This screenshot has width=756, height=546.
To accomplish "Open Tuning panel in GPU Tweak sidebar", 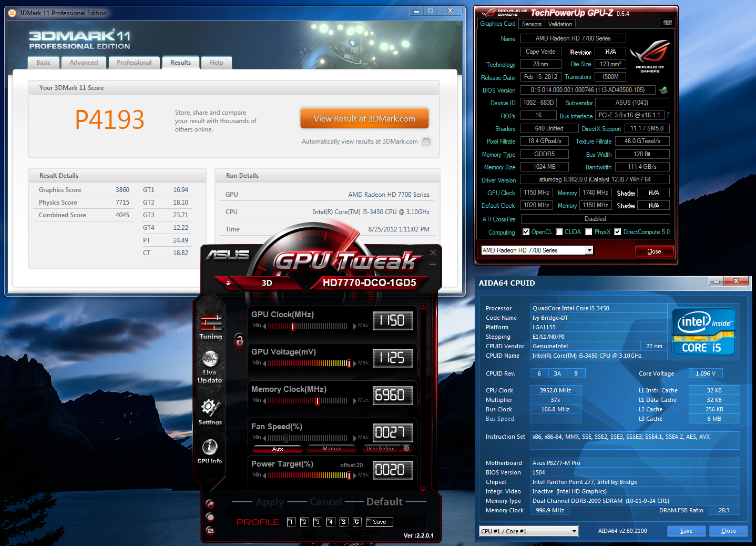I will (x=211, y=327).
